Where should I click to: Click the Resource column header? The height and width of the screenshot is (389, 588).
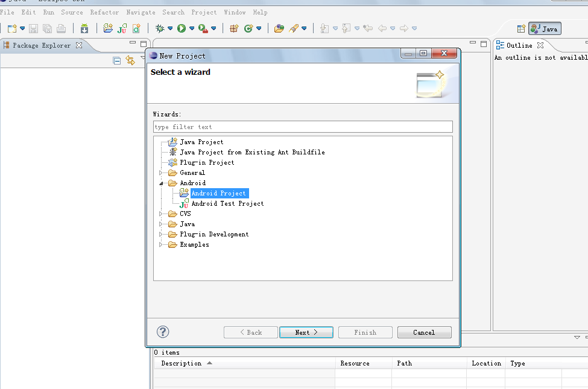364,363
